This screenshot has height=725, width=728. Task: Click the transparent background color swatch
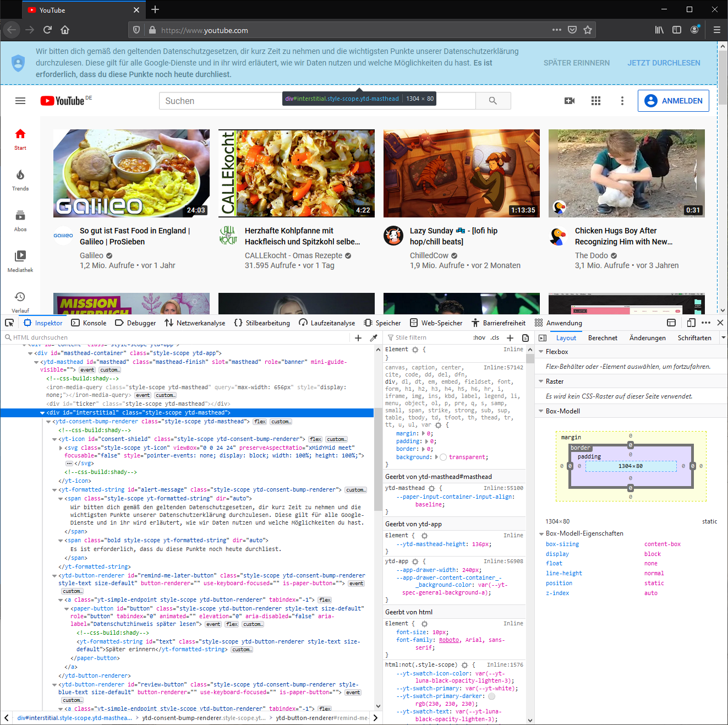point(444,457)
